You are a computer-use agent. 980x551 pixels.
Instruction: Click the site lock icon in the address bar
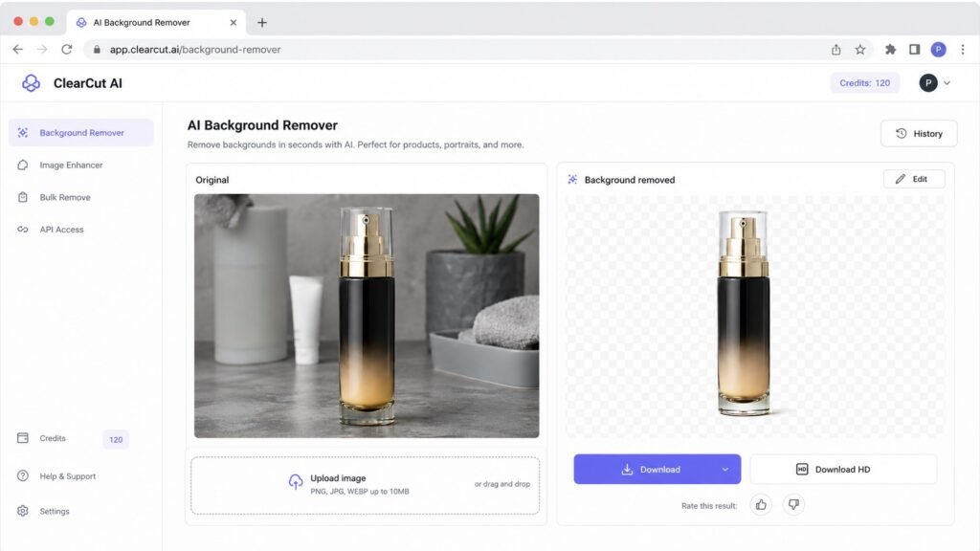pos(97,50)
